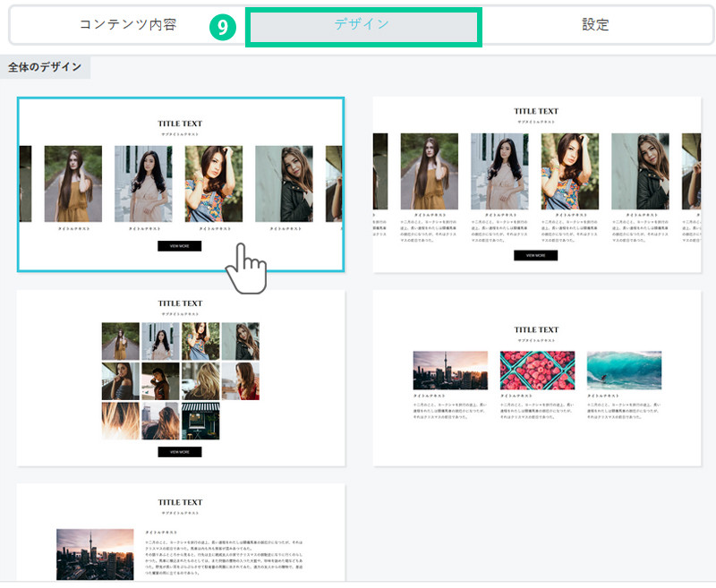Click TITLE TEXT heading in the three-column design
Image resolution: width=716 pixels, height=588 pixels.
536,329
